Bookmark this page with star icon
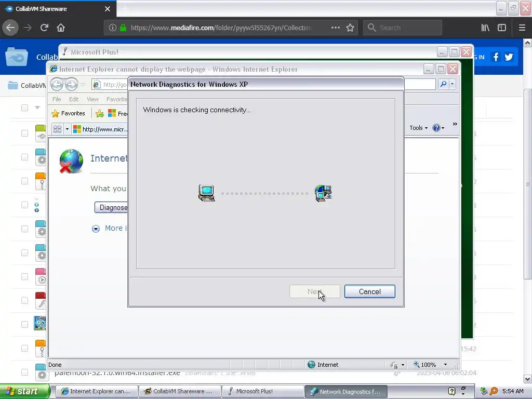This screenshot has height=399, width=532. coord(350,28)
